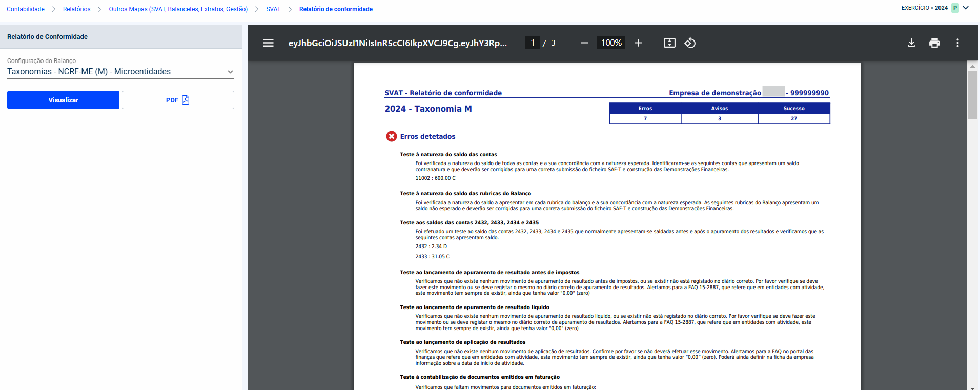Click 'Teste ao lançamento de aplicação de resultados'

pyautogui.click(x=463, y=342)
